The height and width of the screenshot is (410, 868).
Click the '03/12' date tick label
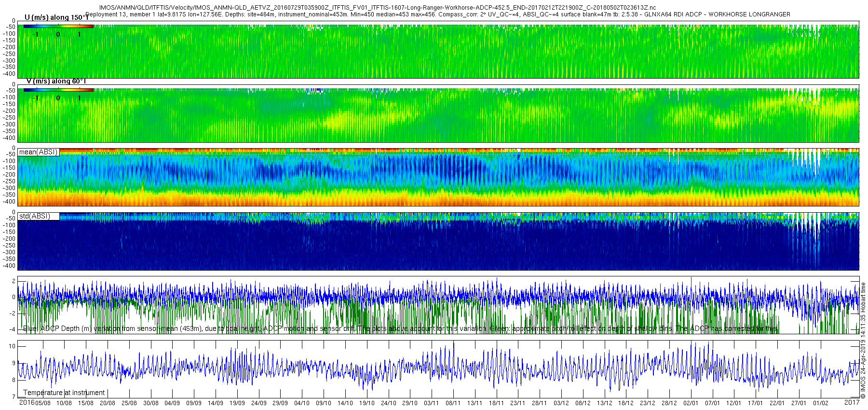tap(561, 403)
